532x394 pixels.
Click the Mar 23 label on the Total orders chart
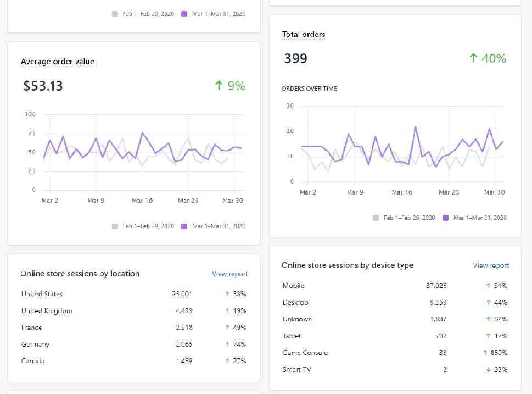pos(449,192)
